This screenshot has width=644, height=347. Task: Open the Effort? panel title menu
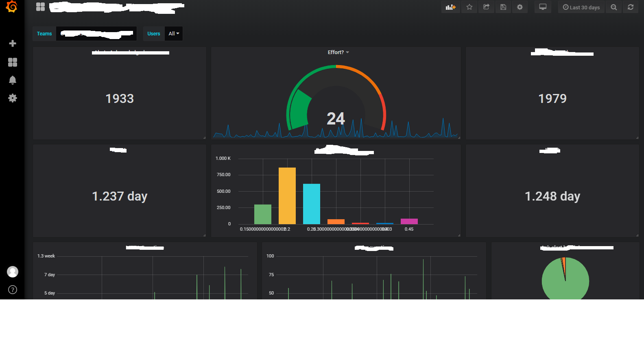[x=338, y=52]
